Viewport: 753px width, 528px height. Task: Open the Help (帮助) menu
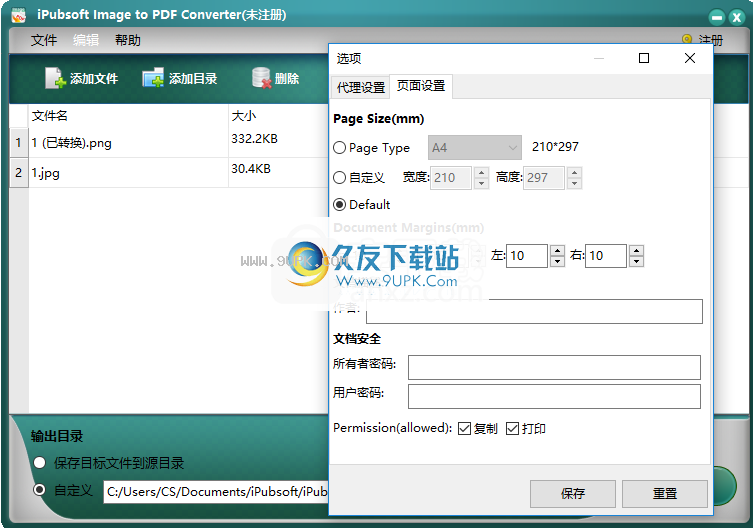pos(128,40)
